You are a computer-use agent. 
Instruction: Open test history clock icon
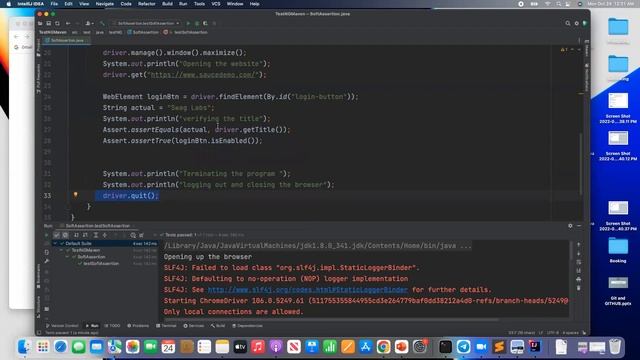tap(133, 235)
